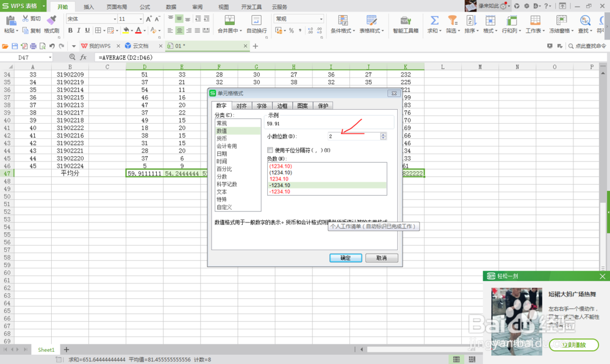Decrease font size with A- icon
The width and height of the screenshot is (610, 364).
pyautogui.click(x=157, y=19)
